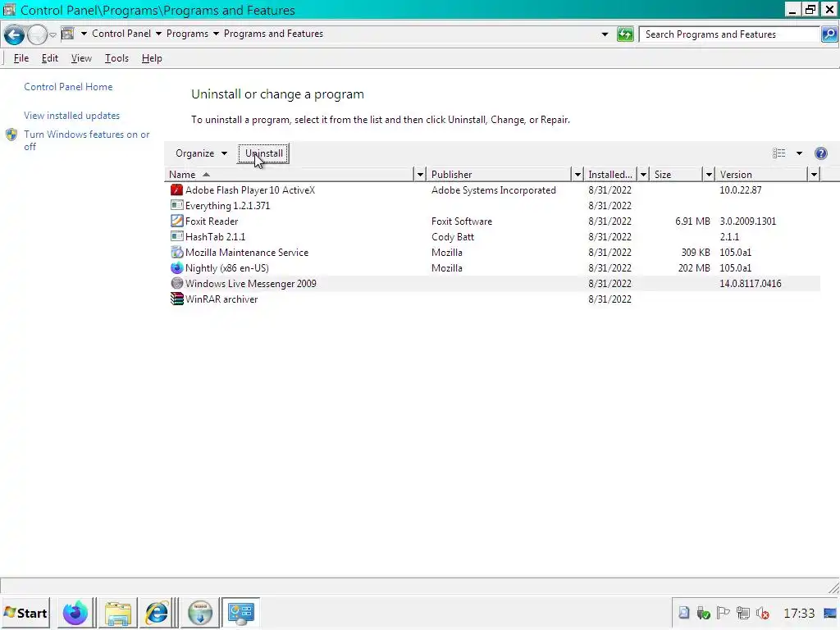Open the help question mark icon
This screenshot has width=840, height=630.
pos(820,153)
